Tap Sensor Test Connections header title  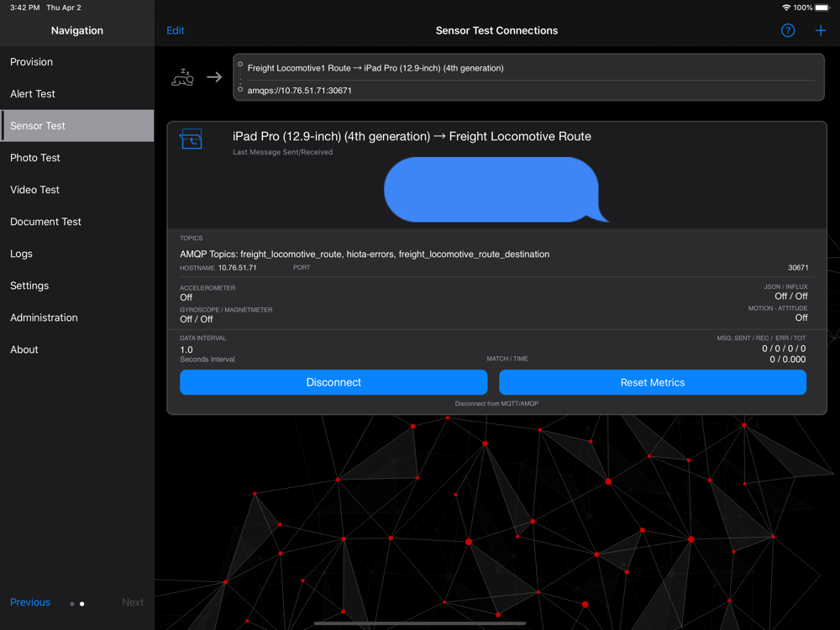[496, 30]
